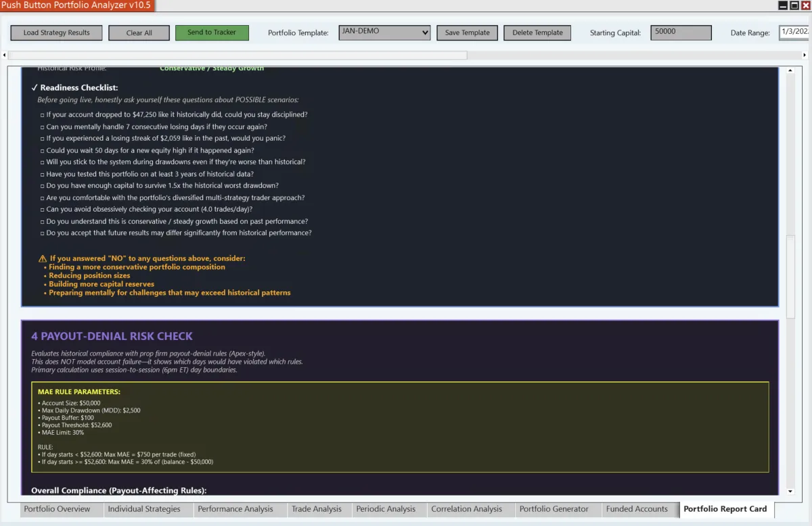This screenshot has height=526, width=812.
Task: Check the 7 consecutive losing days question box
Action: coord(42,127)
